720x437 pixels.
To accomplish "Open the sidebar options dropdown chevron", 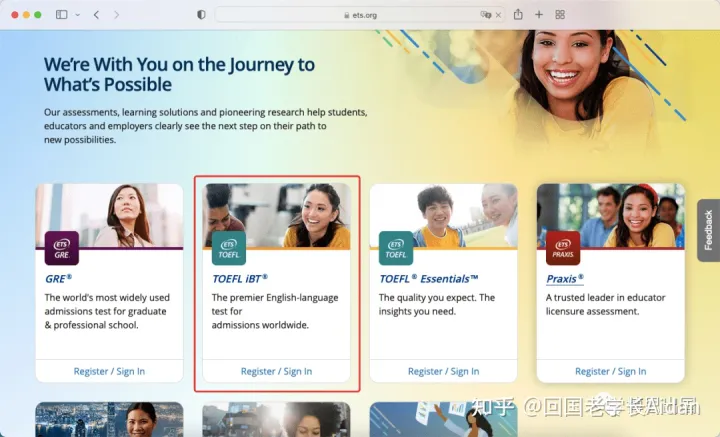I will coord(78,15).
